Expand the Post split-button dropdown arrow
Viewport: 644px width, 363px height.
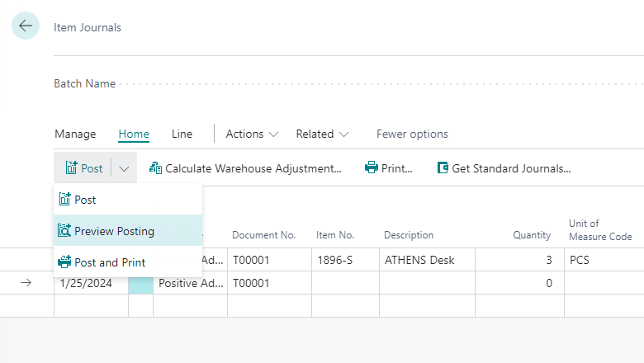[x=124, y=168]
